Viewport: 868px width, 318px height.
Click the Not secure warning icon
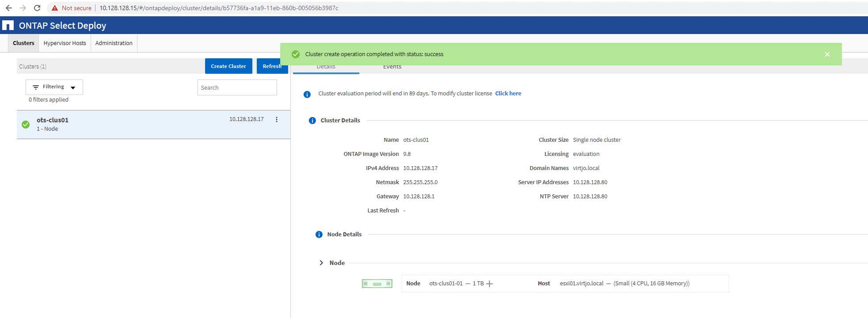[x=55, y=8]
